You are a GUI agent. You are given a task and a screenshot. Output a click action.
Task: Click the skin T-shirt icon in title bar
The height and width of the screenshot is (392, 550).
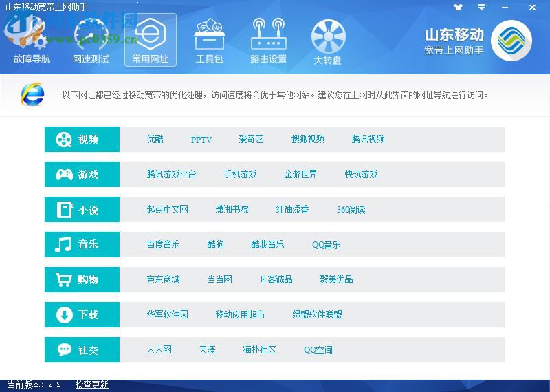(x=458, y=7)
